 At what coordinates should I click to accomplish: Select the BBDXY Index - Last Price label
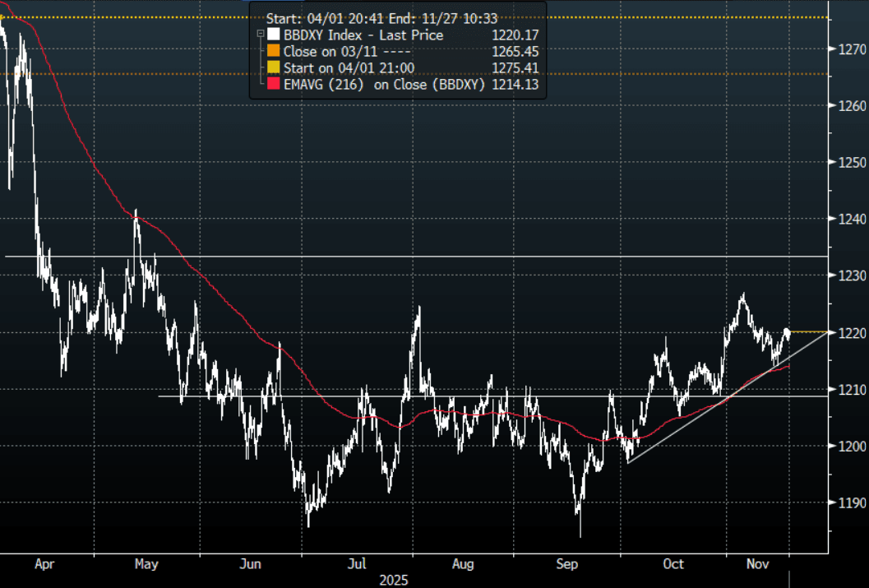coord(363,35)
